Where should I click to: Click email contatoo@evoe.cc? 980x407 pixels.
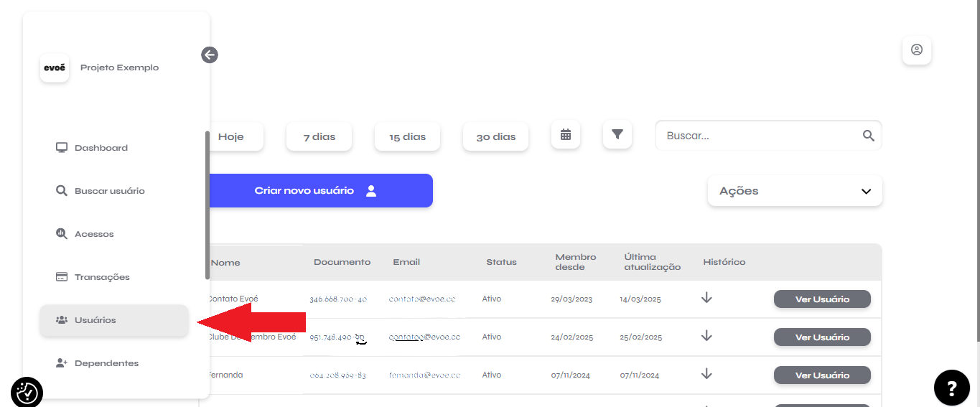click(424, 337)
